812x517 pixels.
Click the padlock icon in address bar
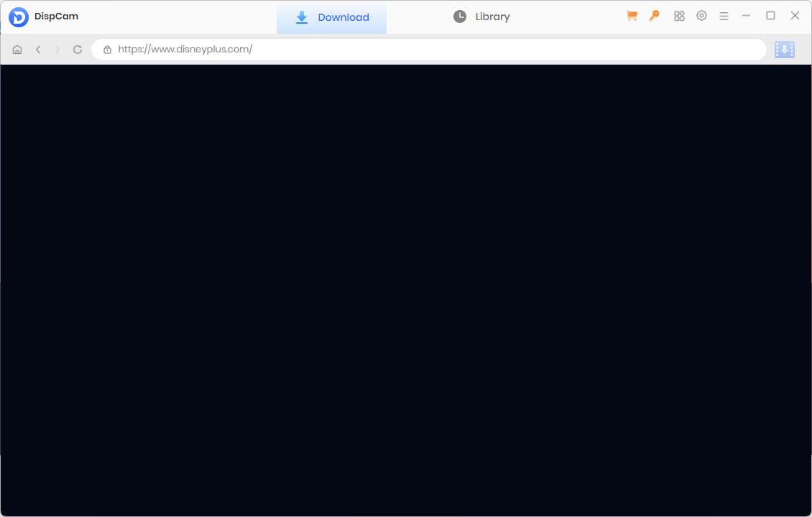[x=107, y=50]
